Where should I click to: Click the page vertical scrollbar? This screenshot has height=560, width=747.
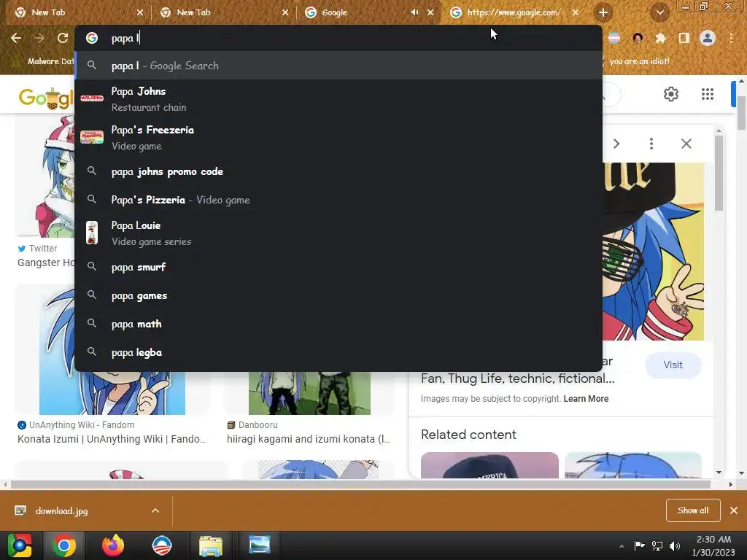(x=742, y=112)
